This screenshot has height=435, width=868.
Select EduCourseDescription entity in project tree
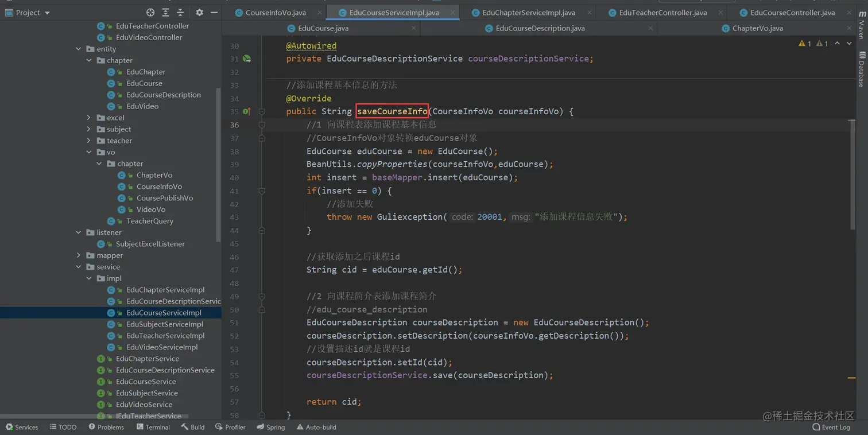pos(164,95)
